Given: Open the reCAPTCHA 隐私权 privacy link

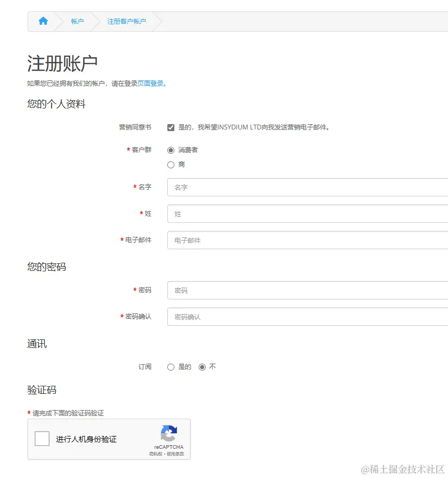Looking at the screenshot, I should (155, 454).
